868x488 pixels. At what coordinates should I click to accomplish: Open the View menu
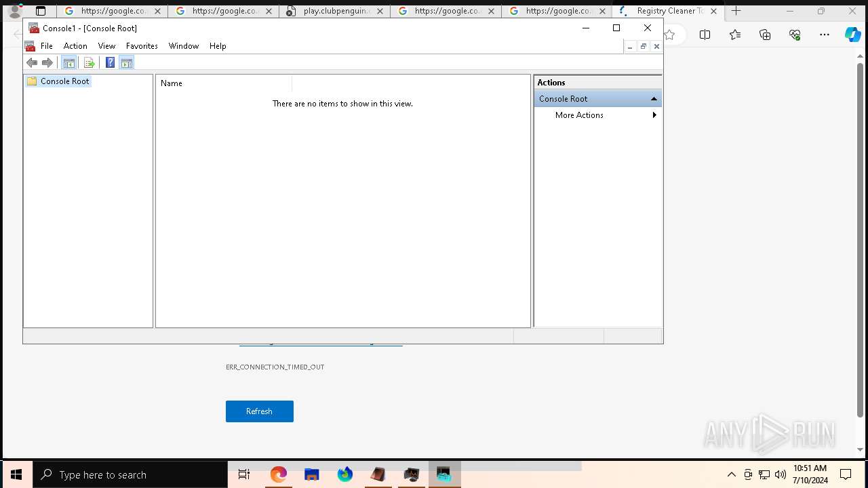[x=106, y=46]
